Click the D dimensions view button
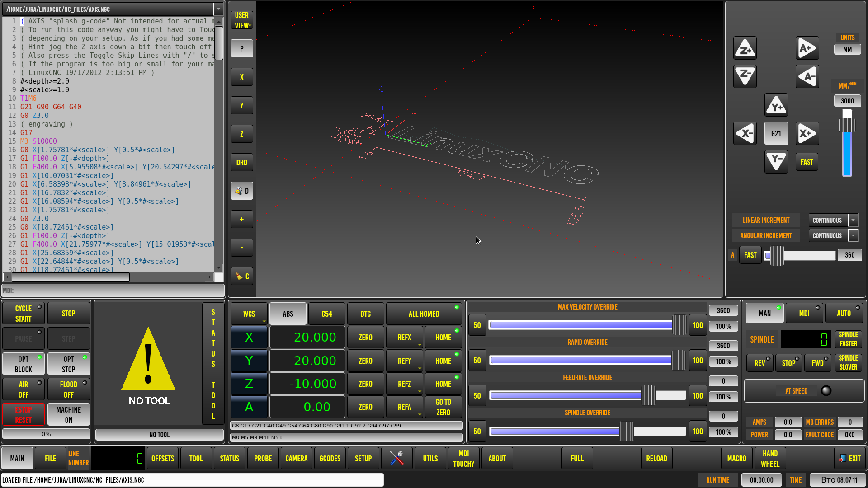 242,191
